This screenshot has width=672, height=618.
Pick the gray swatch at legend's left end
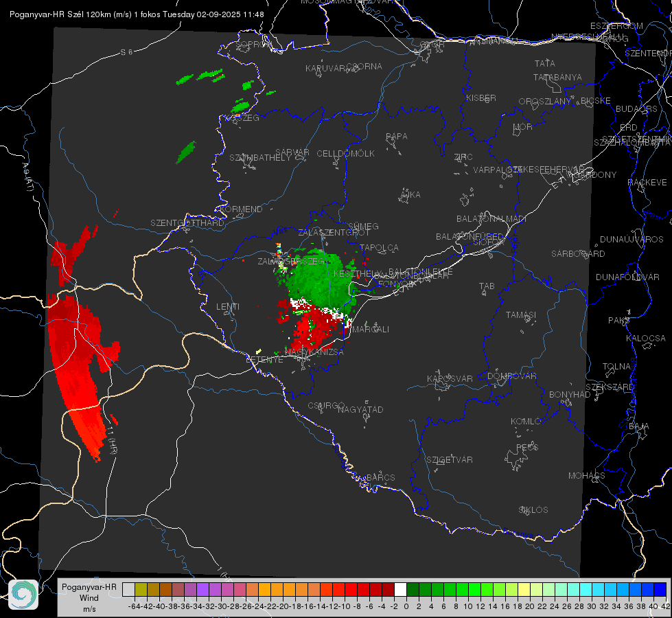pyautogui.click(x=128, y=589)
